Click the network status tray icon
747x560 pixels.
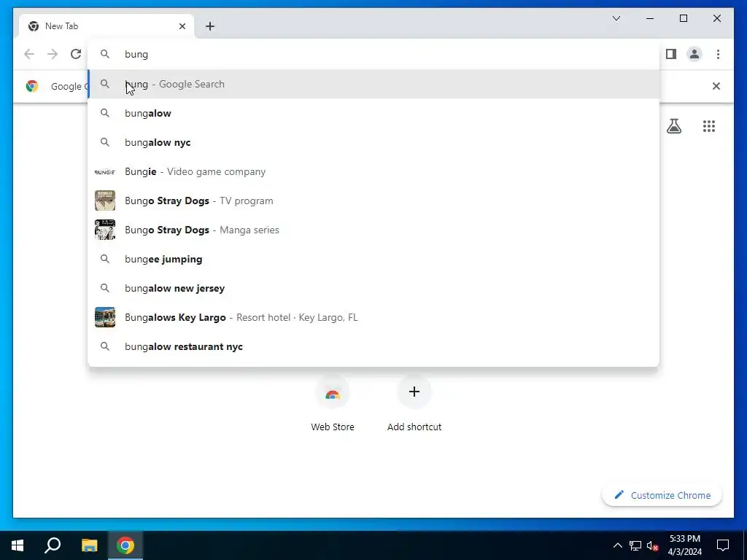click(635, 545)
